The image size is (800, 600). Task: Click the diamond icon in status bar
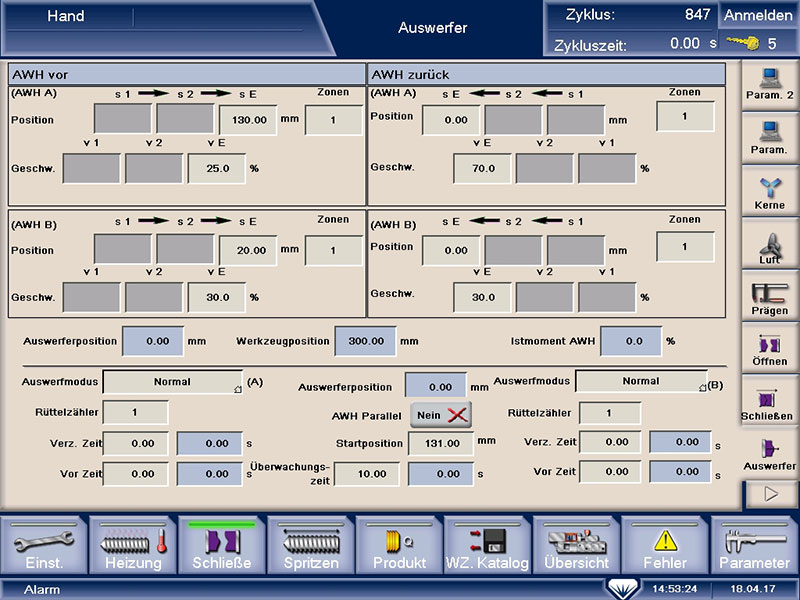(623, 589)
